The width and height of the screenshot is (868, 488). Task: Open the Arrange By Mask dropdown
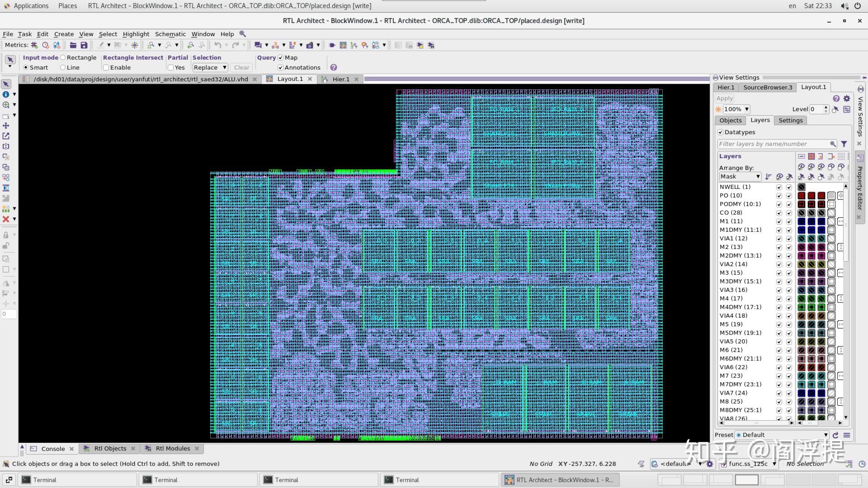pos(740,177)
